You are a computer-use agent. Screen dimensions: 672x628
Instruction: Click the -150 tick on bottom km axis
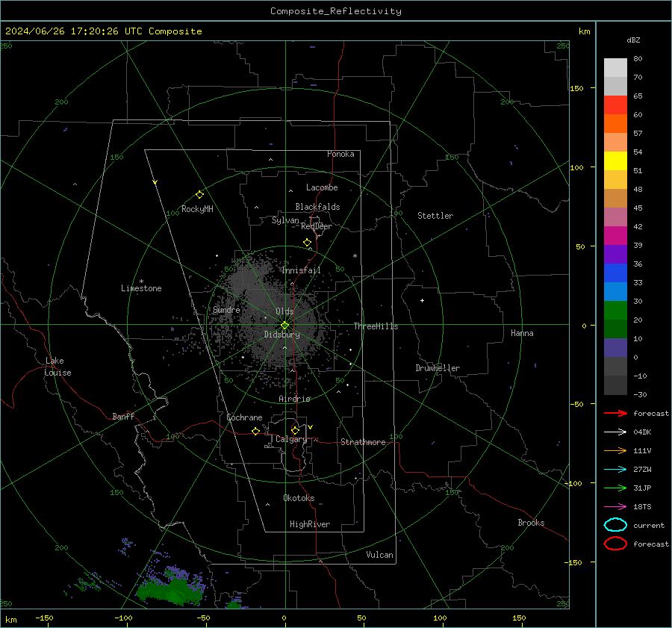pos(44,618)
